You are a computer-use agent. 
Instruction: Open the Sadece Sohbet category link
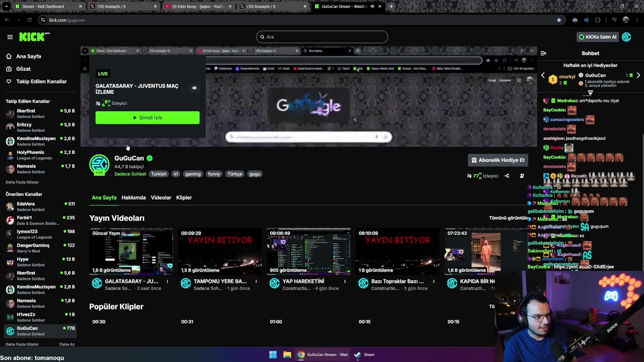click(130, 174)
